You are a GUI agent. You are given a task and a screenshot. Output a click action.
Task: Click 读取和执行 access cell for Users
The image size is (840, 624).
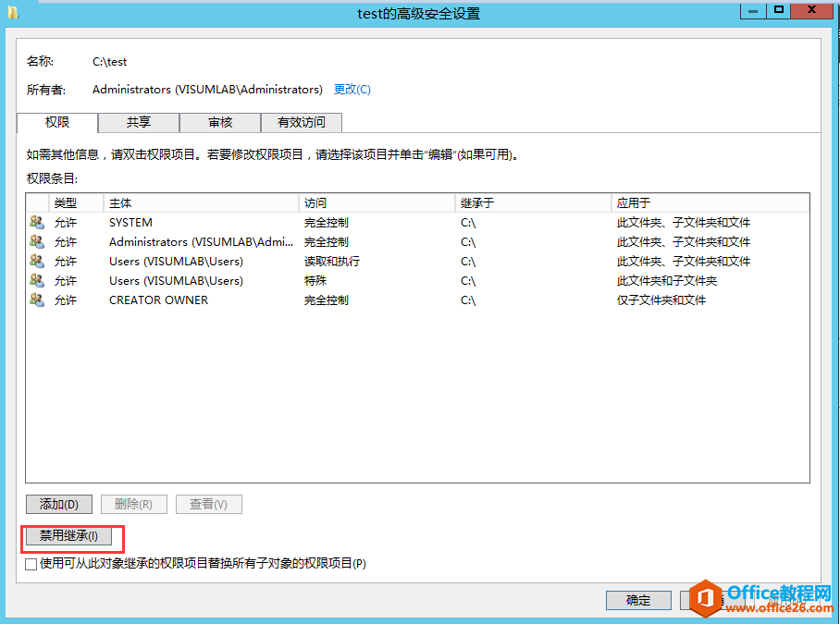pos(332,262)
